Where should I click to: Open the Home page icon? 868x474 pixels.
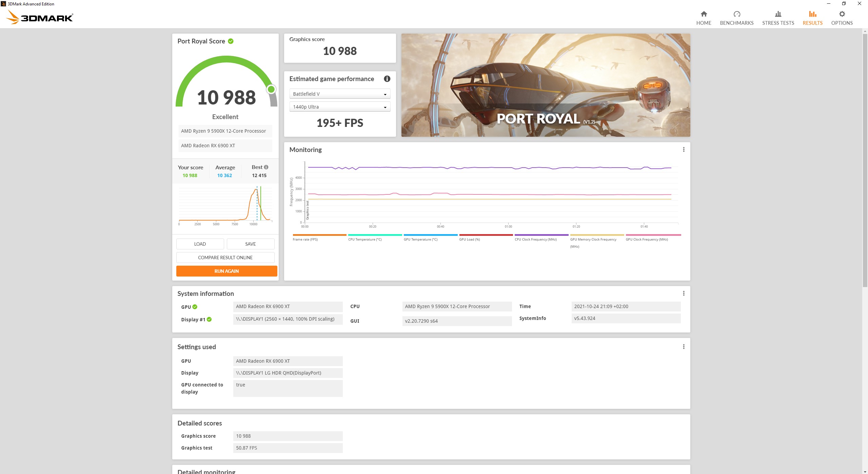704,14
